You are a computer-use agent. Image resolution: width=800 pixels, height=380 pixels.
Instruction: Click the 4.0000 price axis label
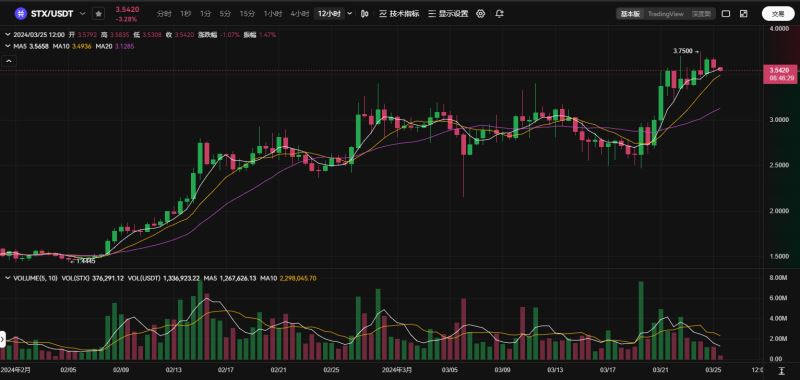point(780,29)
